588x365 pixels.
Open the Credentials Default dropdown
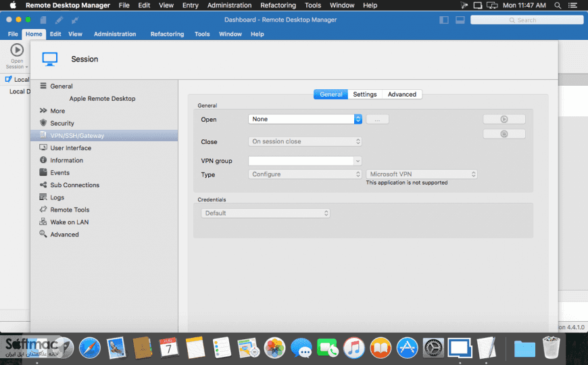[266, 213]
